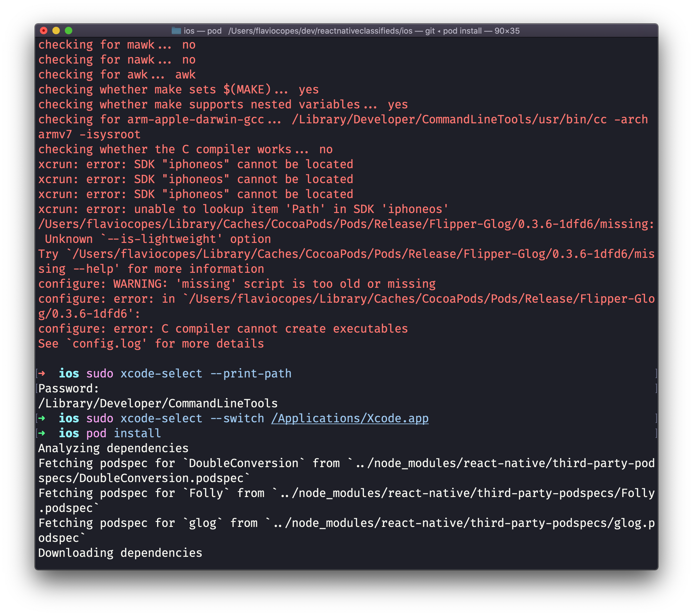Click the /Library/Developer/CommandLineTools output line
This screenshot has height=616, width=693.
[x=158, y=403]
